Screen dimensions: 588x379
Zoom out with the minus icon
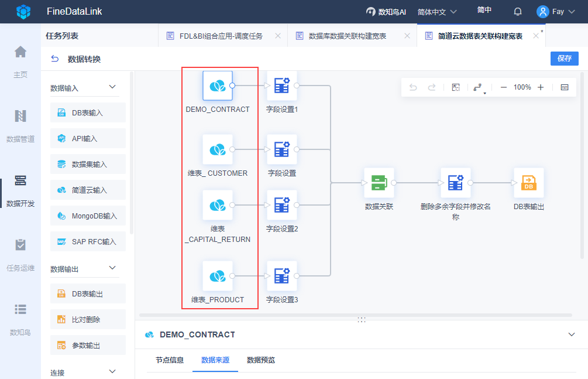coord(504,87)
